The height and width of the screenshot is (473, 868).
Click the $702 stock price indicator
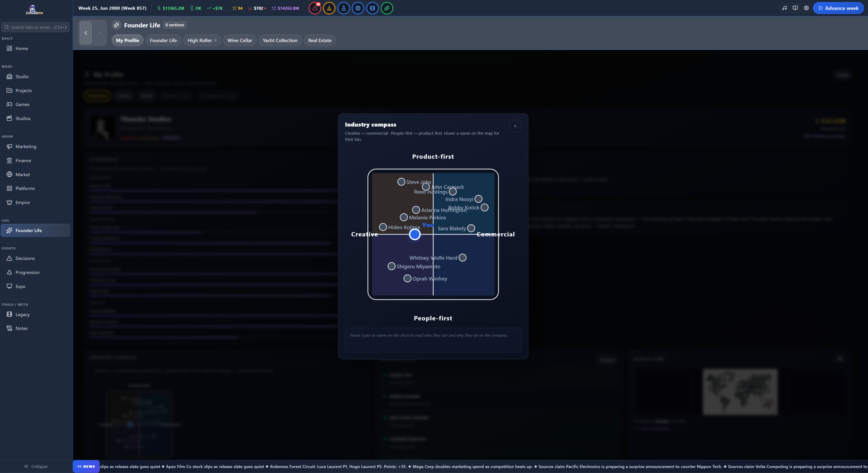[257, 8]
